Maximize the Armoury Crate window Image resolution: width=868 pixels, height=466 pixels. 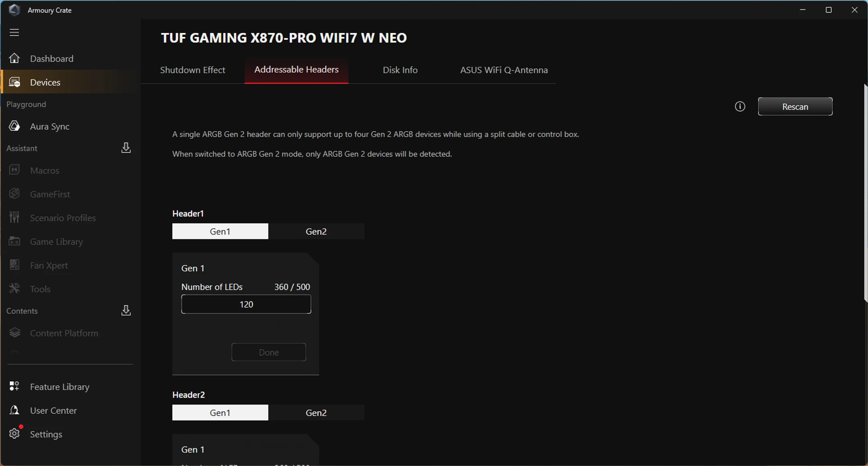pos(829,10)
